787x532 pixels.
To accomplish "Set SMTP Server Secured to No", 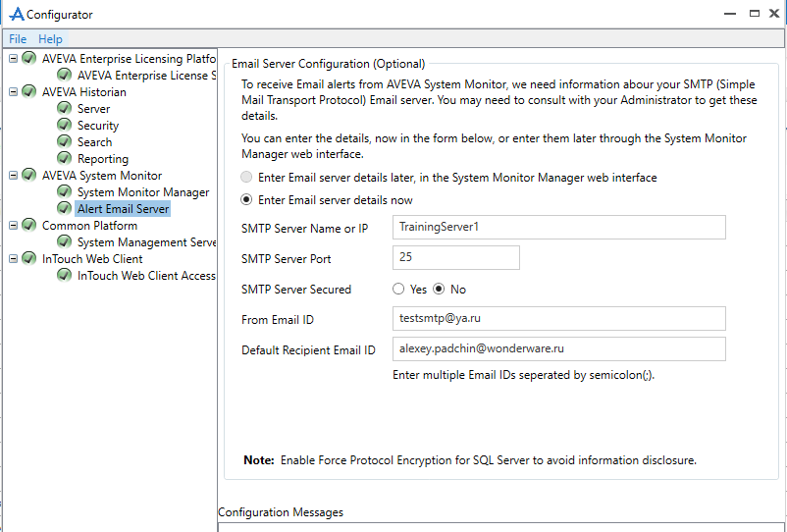I will click(440, 290).
